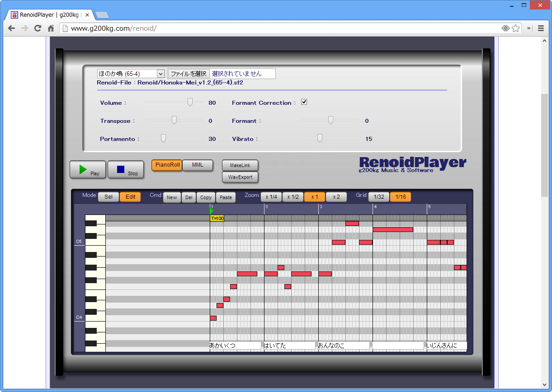
Task: Go to the browser home page
Action: tap(51, 28)
